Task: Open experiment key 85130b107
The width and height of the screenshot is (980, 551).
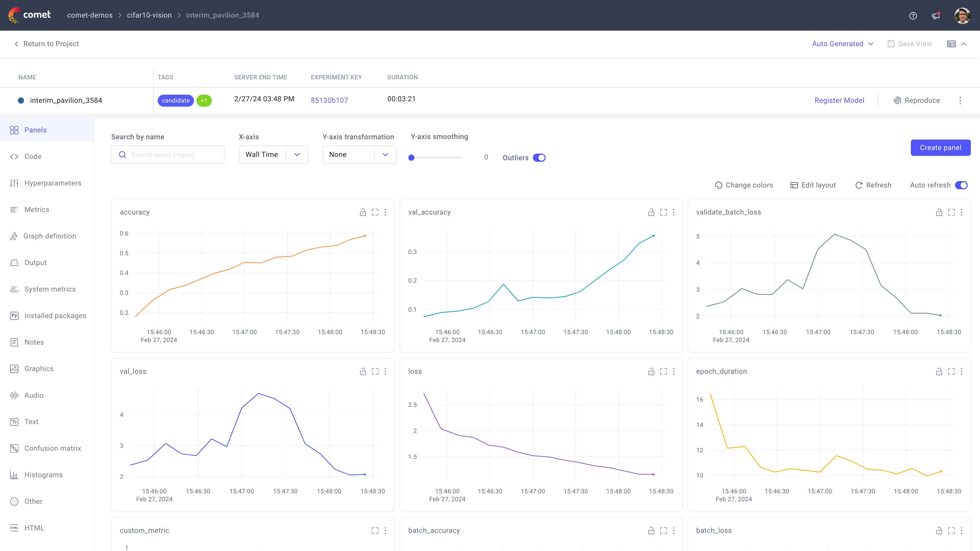Action: click(x=329, y=100)
